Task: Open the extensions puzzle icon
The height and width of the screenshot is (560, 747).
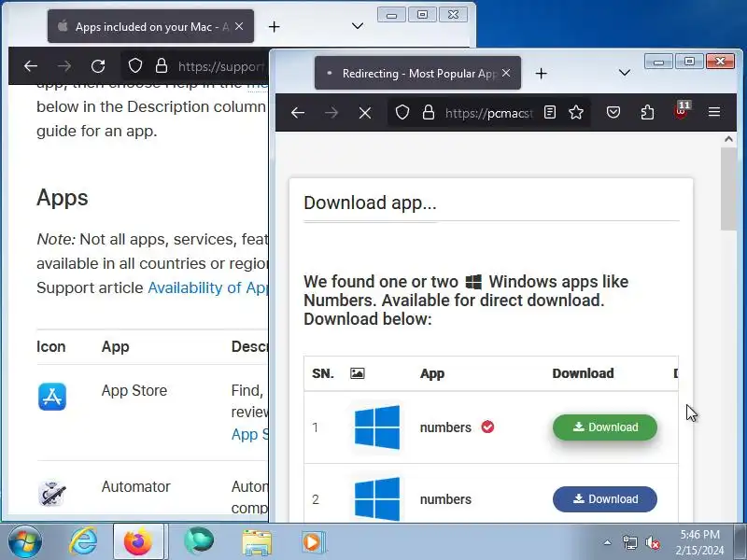Action: 647,112
